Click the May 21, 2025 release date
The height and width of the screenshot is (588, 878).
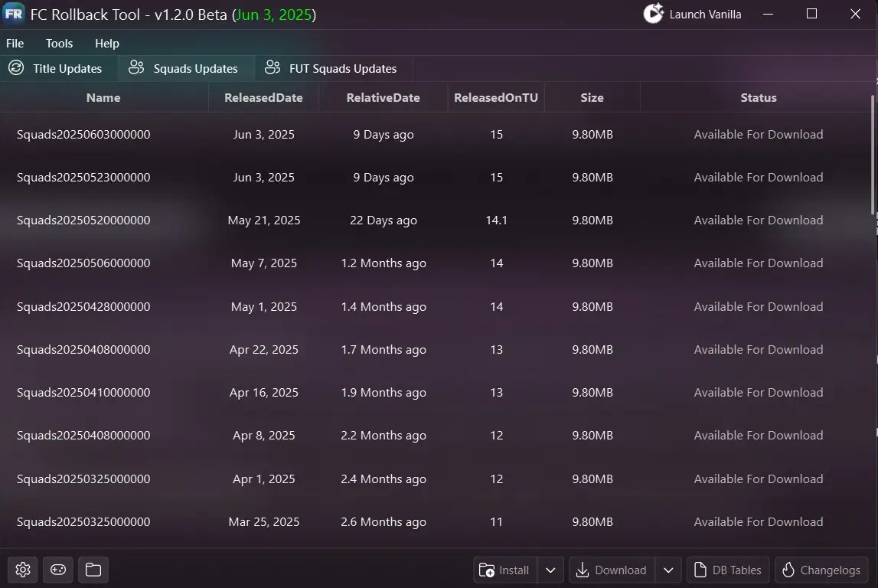[x=264, y=220]
